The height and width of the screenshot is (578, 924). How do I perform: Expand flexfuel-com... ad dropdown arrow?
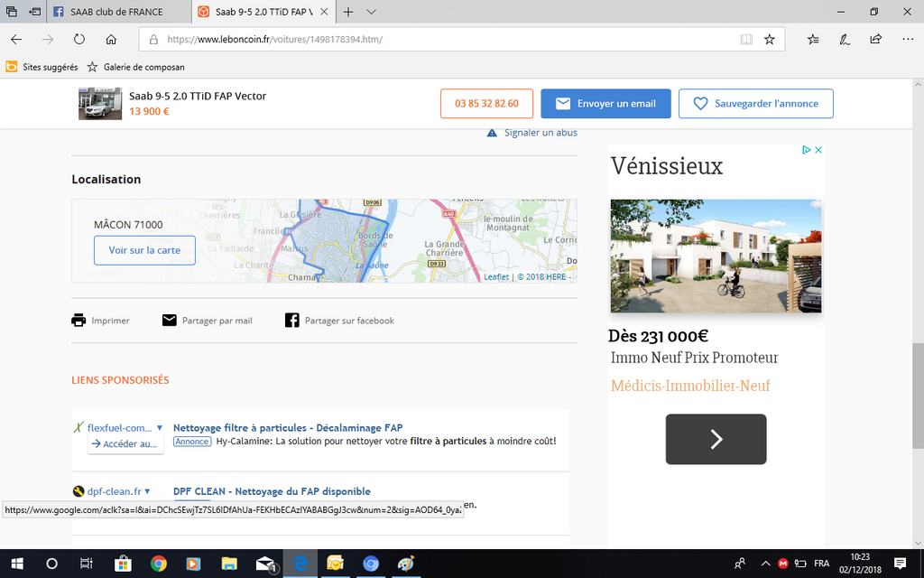[159, 427]
